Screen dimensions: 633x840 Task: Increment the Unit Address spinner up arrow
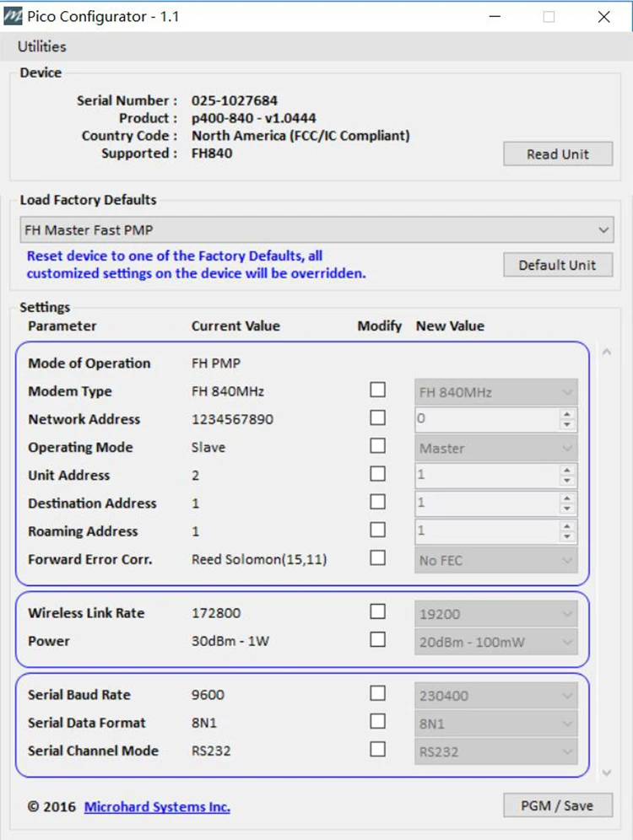coord(568,470)
